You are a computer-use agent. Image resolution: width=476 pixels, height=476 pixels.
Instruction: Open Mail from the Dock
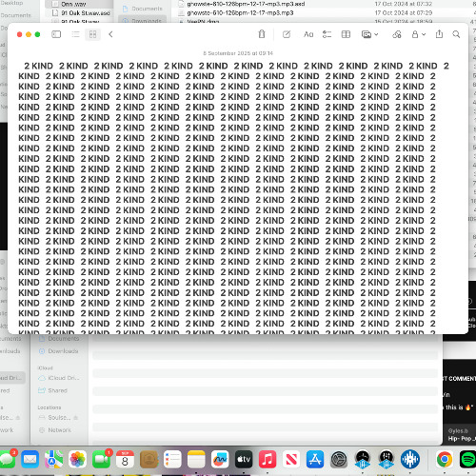30,459
